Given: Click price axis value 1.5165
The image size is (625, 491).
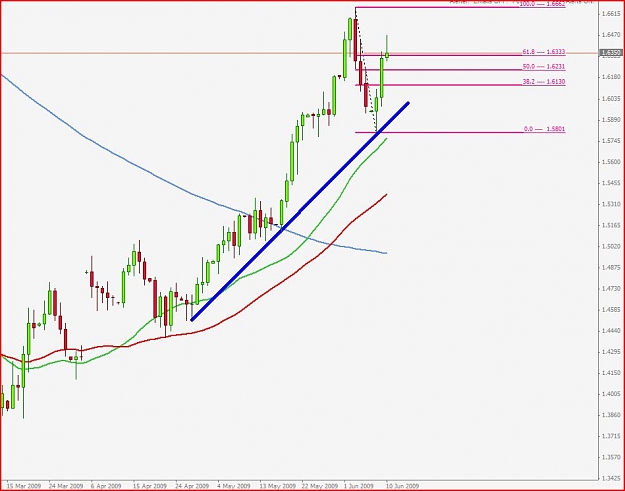Looking at the screenshot, I should [611, 226].
